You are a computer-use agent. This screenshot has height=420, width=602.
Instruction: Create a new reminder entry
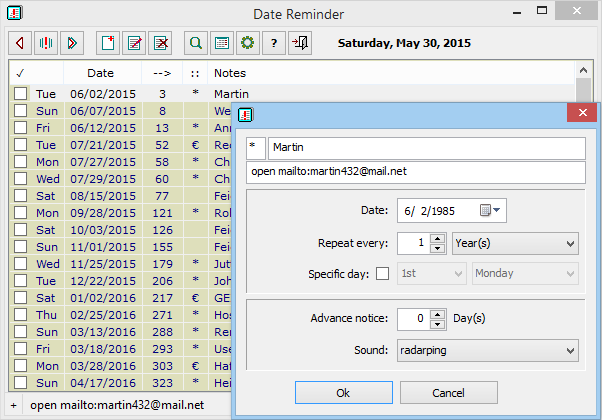(x=107, y=43)
